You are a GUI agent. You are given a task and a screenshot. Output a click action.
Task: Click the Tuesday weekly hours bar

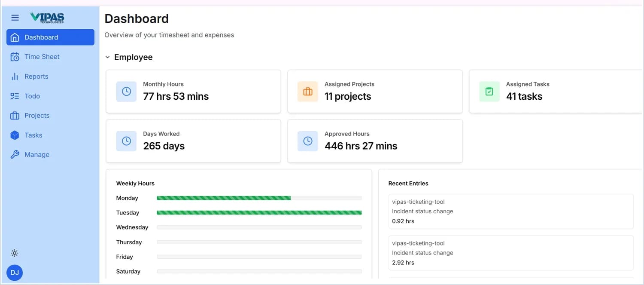point(259,213)
